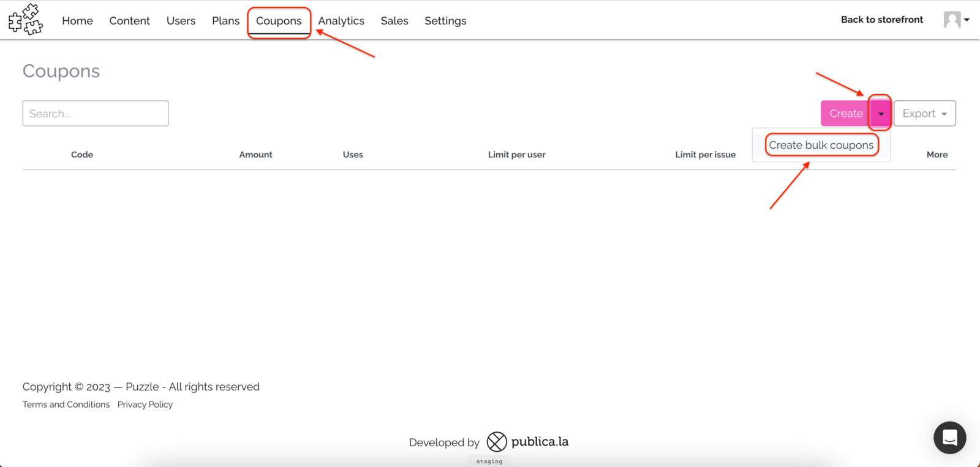Open the Coupons tab
Viewport: 980px width, 467px height.
pos(279,21)
